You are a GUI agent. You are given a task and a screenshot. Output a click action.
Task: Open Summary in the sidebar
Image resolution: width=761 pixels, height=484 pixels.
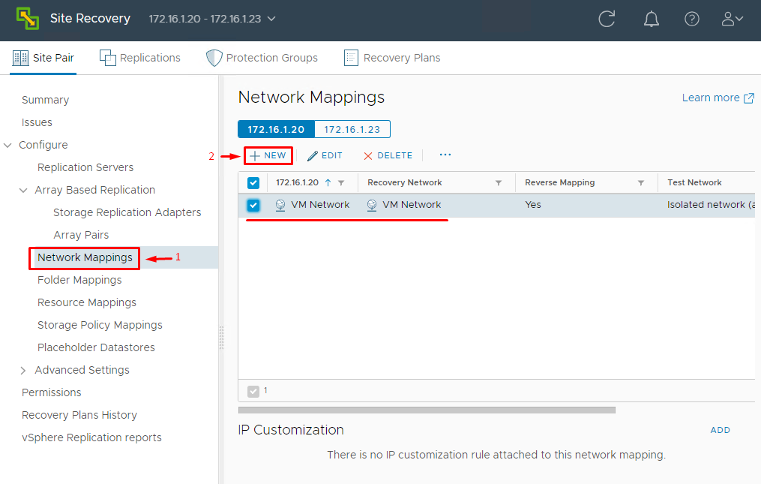click(45, 100)
